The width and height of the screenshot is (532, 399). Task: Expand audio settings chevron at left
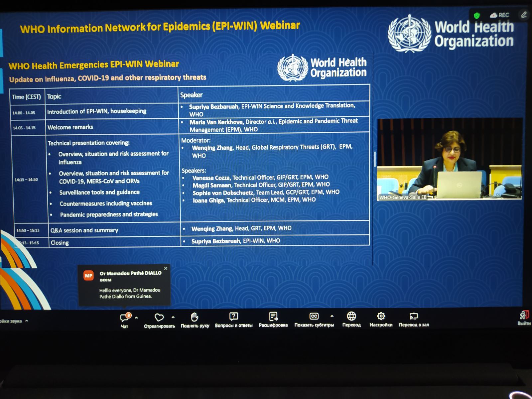(x=27, y=321)
